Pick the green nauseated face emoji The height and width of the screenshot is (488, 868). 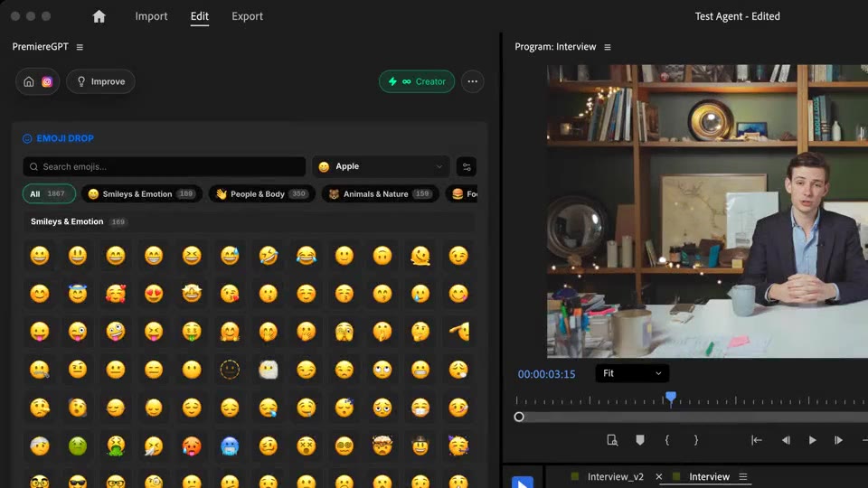click(78, 446)
